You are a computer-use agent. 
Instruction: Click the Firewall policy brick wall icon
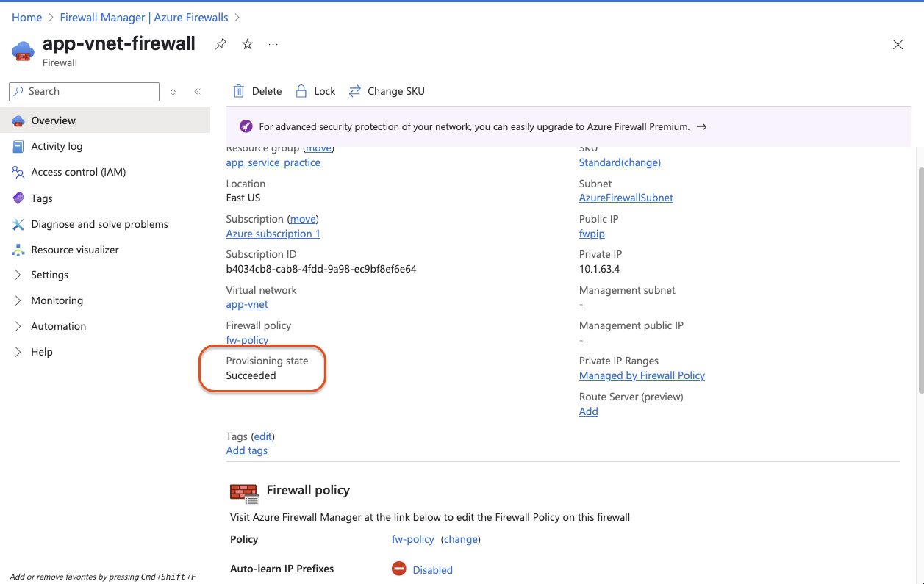[x=245, y=494]
